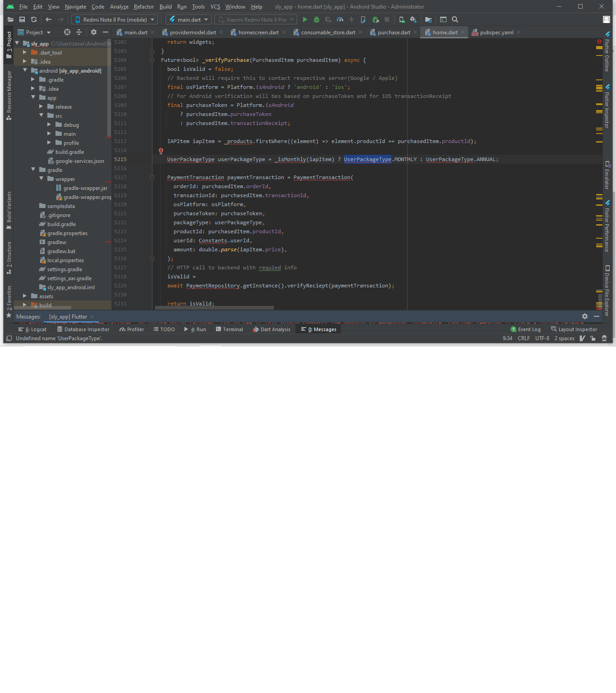Click the Flutter attach device icon
Screen dimensions: 616x693
pos(363,19)
